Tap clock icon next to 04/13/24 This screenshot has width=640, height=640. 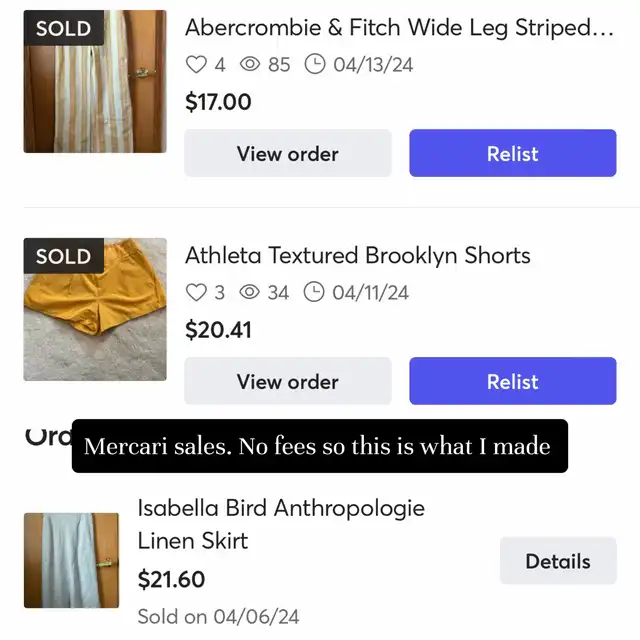pyautogui.click(x=315, y=64)
